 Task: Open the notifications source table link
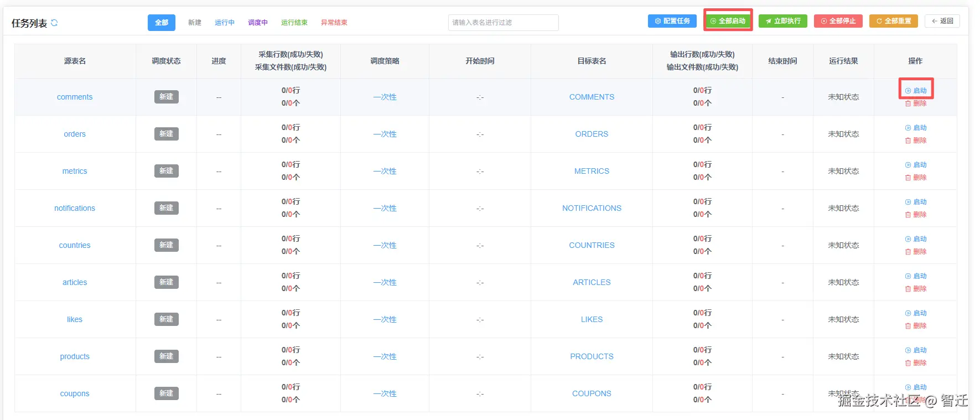pos(75,208)
